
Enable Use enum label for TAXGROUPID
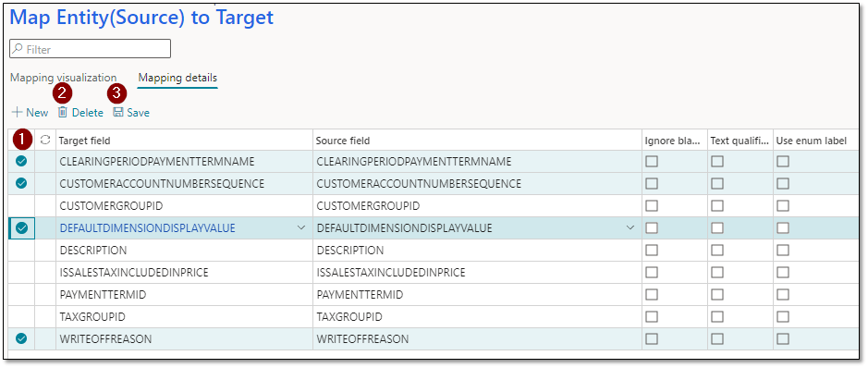pos(783,316)
